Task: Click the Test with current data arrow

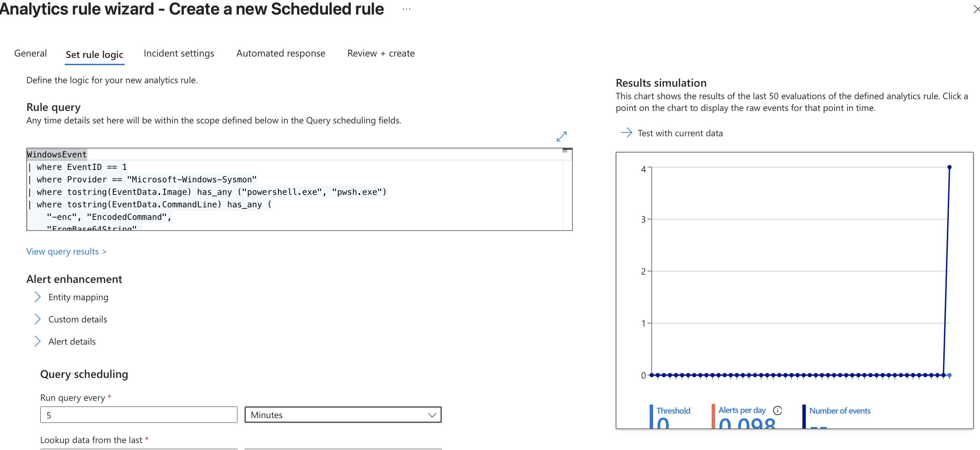Action: tap(626, 133)
